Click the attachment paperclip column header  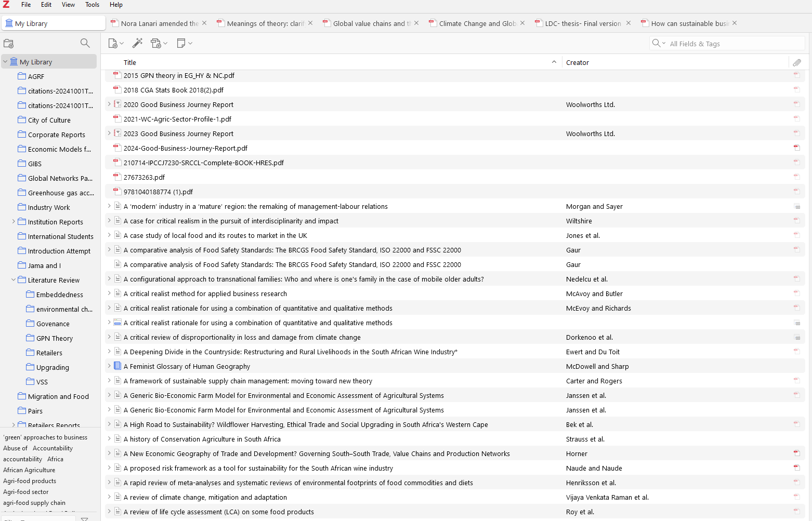pos(797,62)
